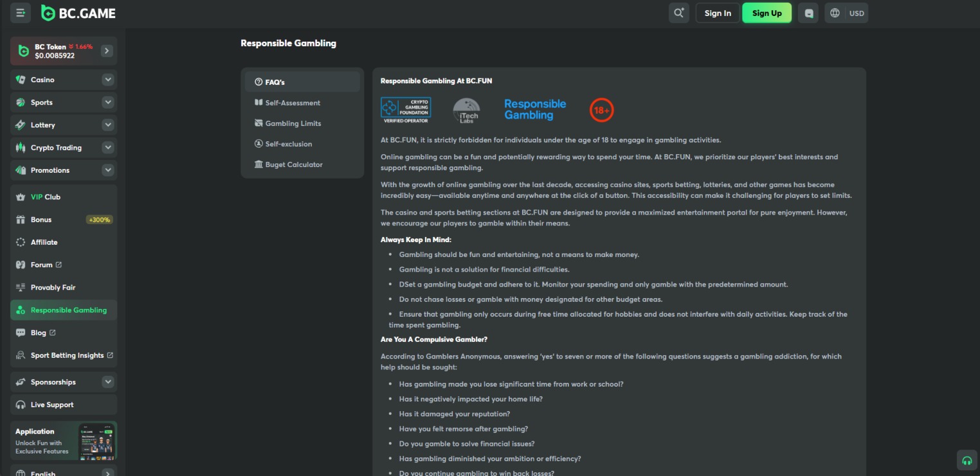This screenshot has width=980, height=476.
Task: Click the Promotions icon in the sidebar
Action: (x=21, y=170)
